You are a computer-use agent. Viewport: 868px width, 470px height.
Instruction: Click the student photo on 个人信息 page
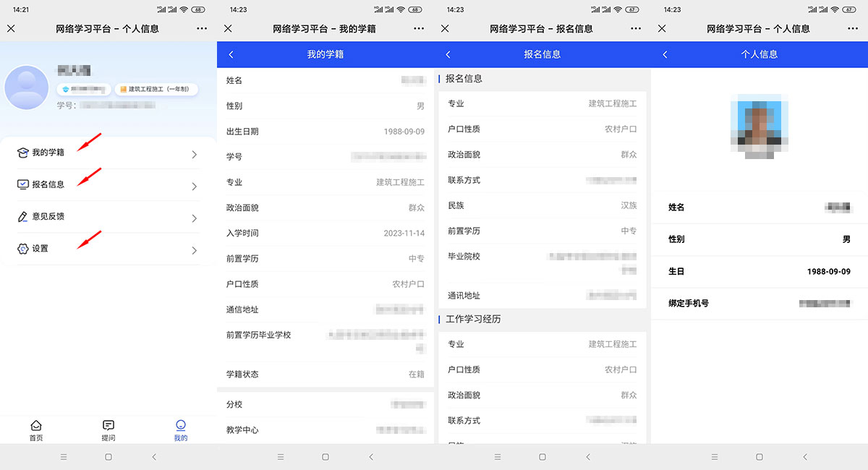coord(758,124)
